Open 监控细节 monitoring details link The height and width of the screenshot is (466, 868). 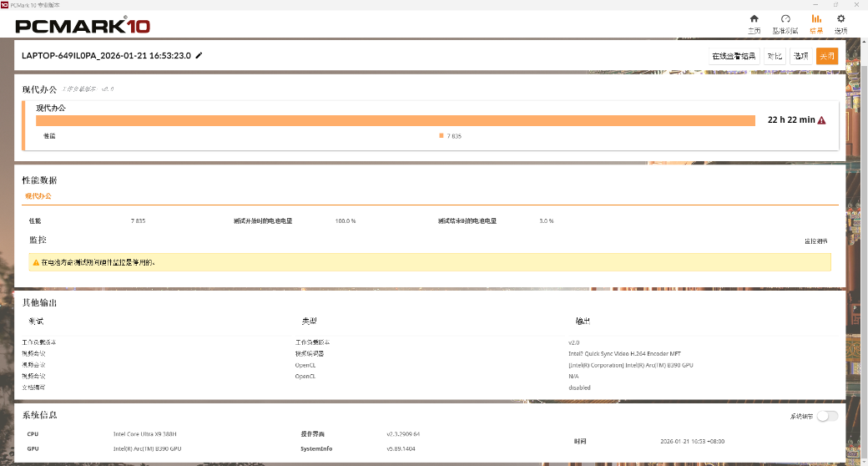click(x=815, y=241)
